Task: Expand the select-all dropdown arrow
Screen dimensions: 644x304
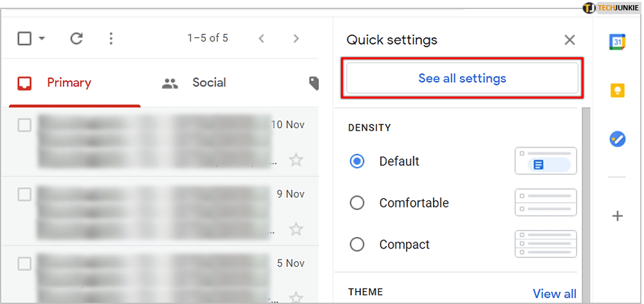Action: (x=42, y=39)
